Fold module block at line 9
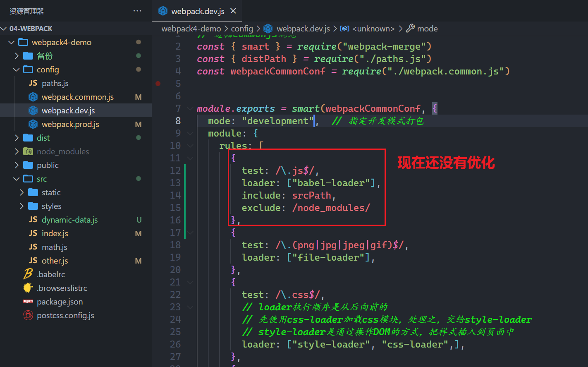The image size is (588, 367). 190,133
